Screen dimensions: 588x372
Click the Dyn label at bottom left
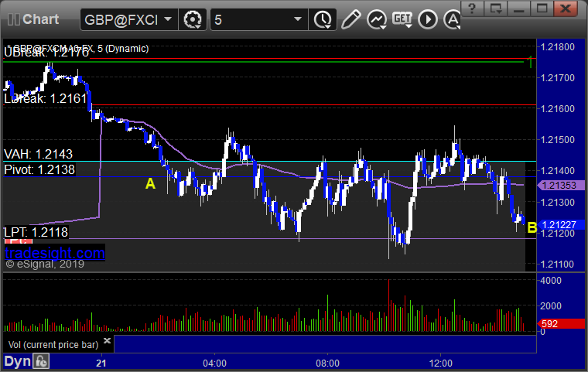click(17, 361)
